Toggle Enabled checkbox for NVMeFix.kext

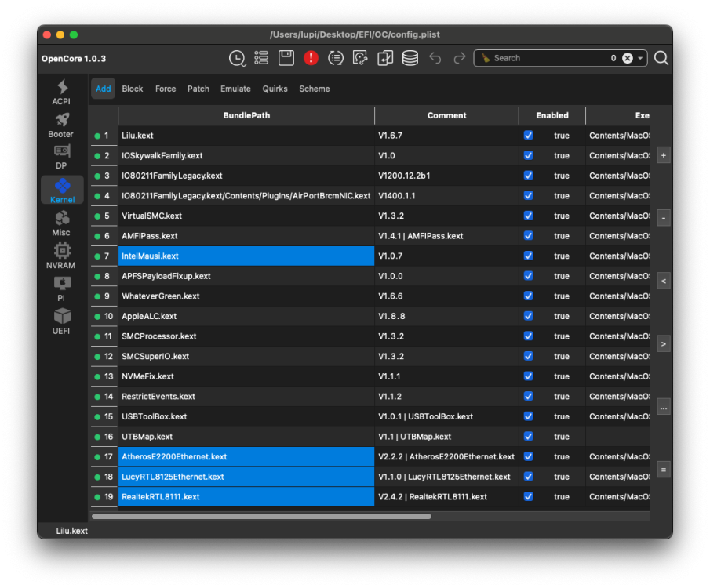click(529, 376)
